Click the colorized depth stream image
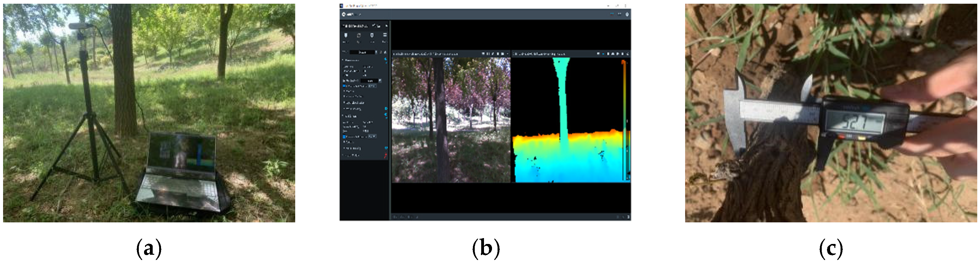This screenshot has width=980, height=264. pos(571,120)
